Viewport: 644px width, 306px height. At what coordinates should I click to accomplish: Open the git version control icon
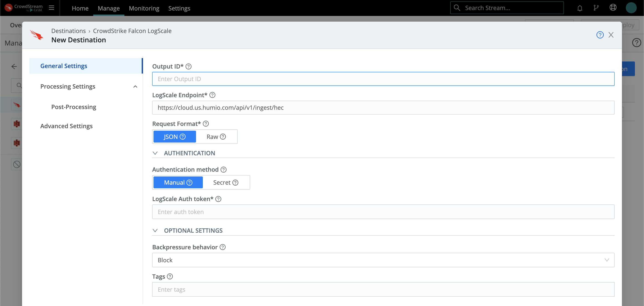(x=596, y=8)
